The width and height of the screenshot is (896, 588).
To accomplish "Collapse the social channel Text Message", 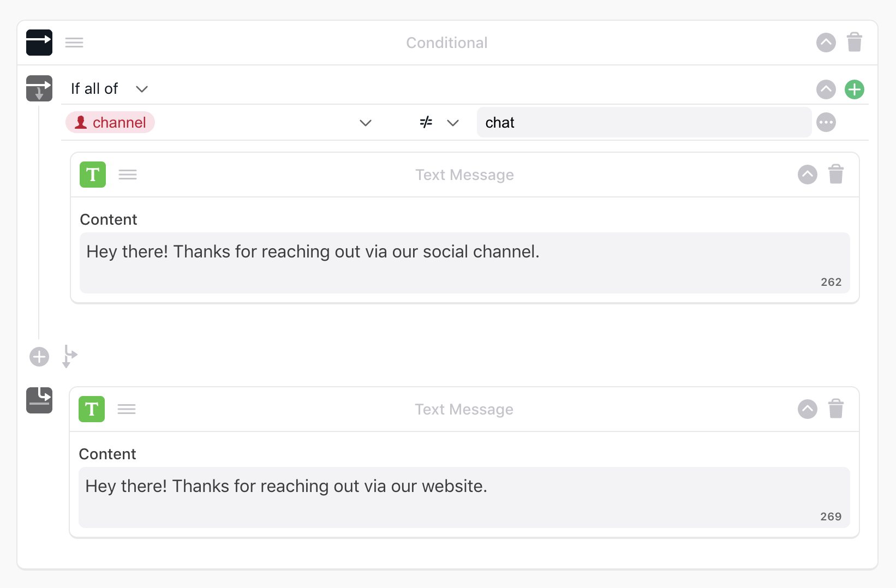I will (x=807, y=175).
